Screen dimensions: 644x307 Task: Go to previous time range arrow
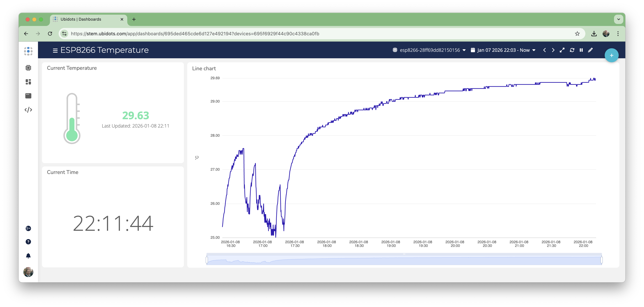[x=545, y=50]
